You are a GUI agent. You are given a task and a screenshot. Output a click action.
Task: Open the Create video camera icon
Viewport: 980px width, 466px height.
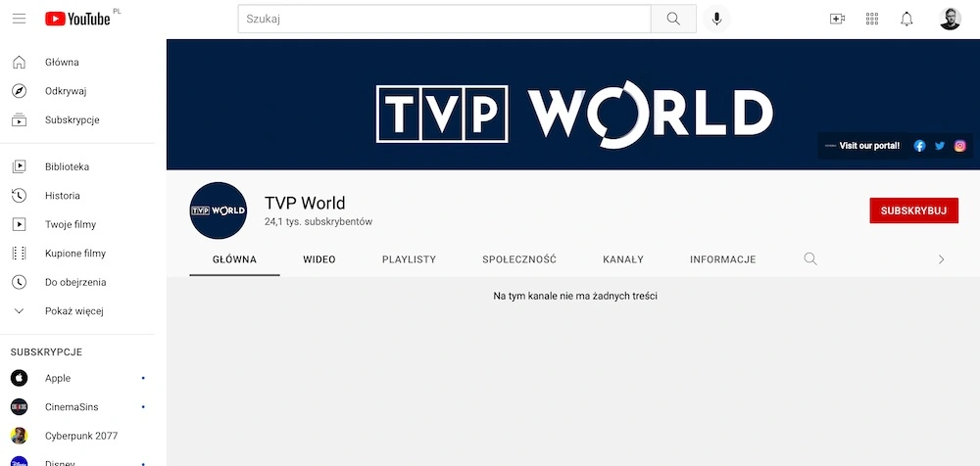[x=837, y=19]
